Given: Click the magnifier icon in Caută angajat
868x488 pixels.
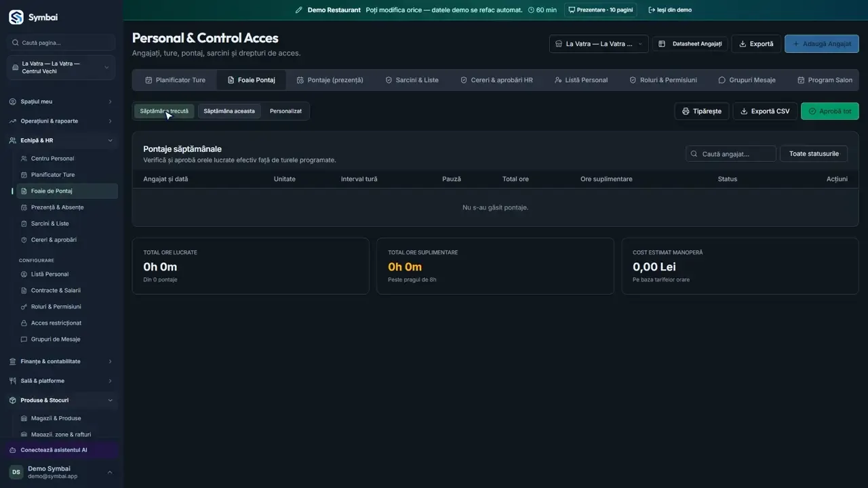Looking at the screenshot, I should coord(694,154).
